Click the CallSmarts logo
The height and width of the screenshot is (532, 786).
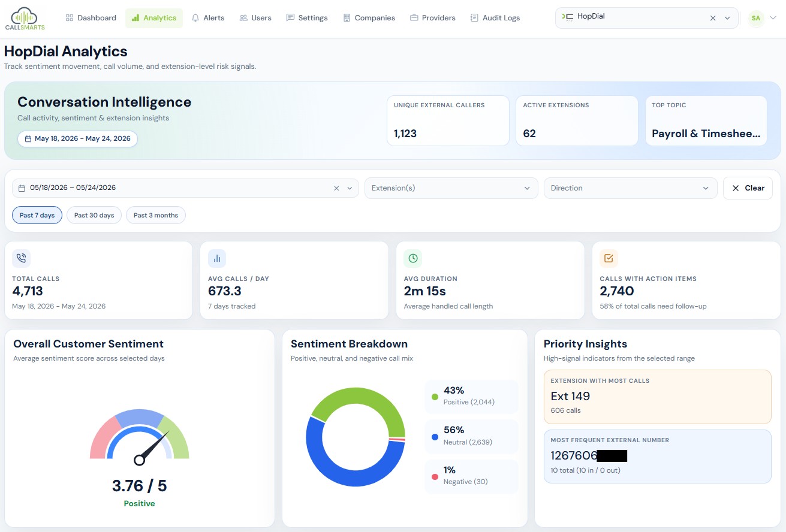click(25, 18)
